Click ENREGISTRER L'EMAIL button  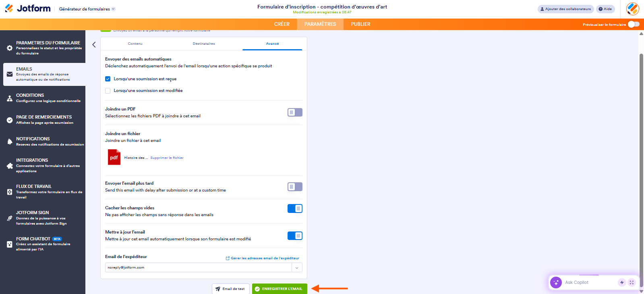pyautogui.click(x=280, y=289)
